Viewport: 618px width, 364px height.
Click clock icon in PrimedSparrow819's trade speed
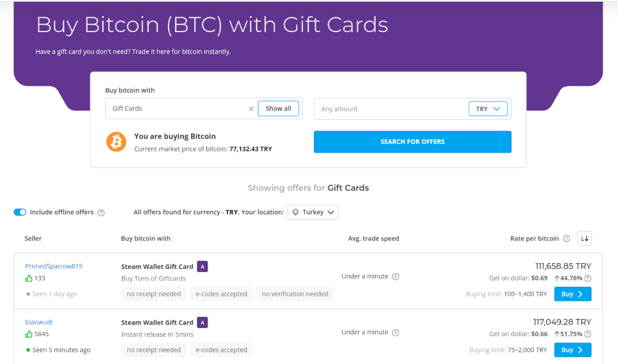tap(396, 276)
